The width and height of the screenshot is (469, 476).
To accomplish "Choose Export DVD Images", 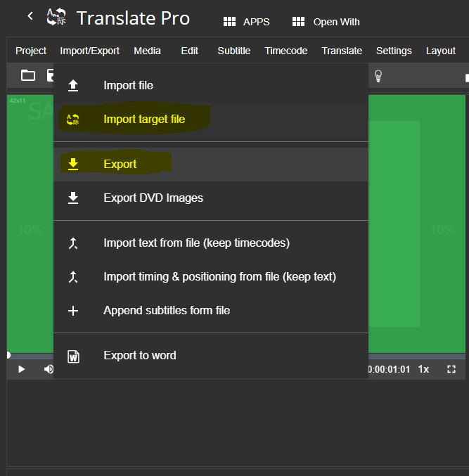I will [x=211, y=198].
